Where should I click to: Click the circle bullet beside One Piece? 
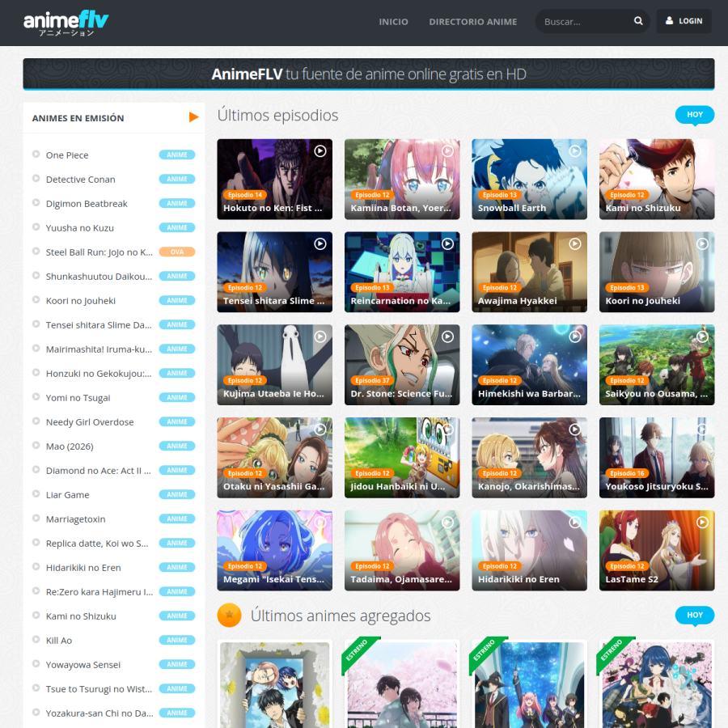coord(36,154)
